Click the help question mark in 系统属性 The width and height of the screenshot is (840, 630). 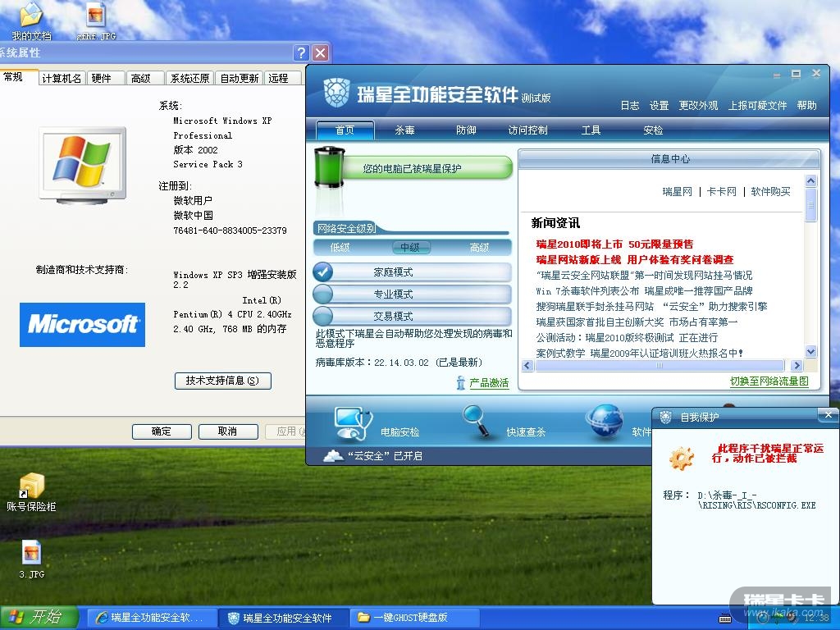pos(301,52)
